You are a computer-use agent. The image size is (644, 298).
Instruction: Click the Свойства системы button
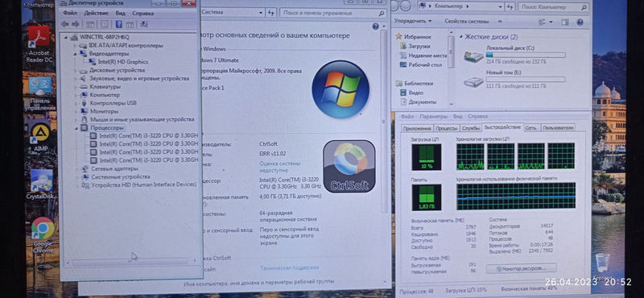(x=467, y=21)
